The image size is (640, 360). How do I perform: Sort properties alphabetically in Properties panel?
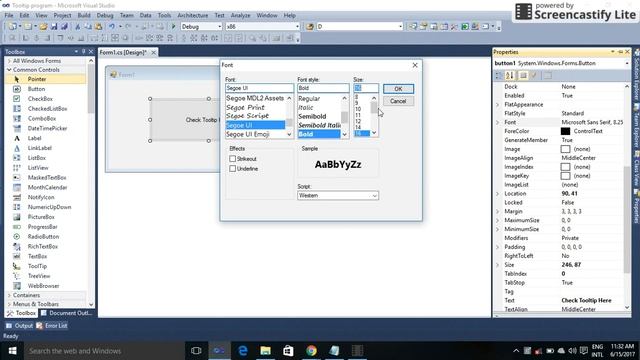[509, 76]
